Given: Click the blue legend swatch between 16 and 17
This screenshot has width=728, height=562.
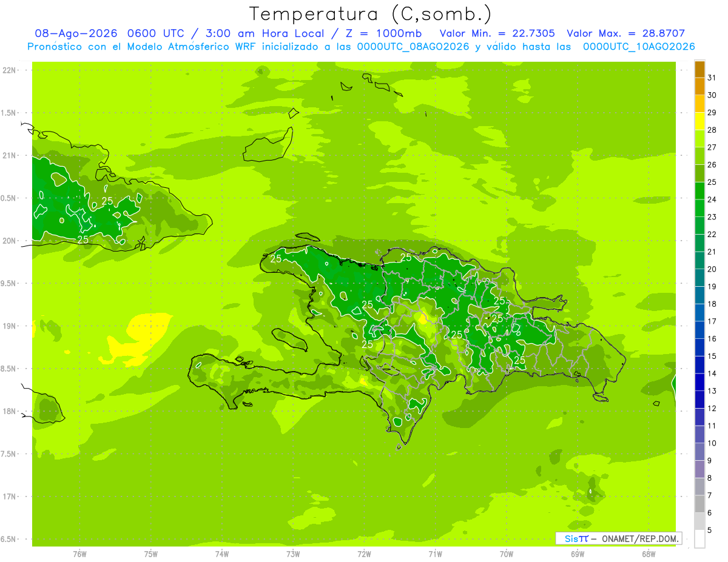Looking at the screenshot, I should tap(699, 330).
